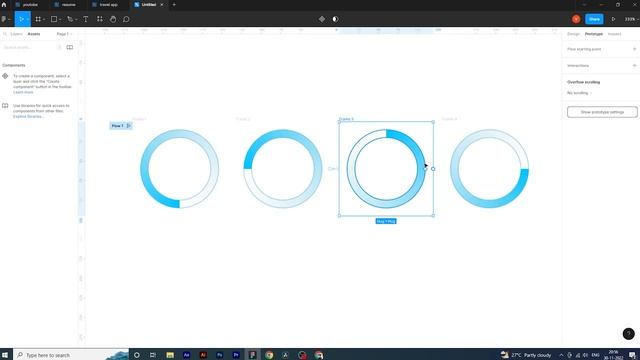Open the help question mark button

coord(629,333)
